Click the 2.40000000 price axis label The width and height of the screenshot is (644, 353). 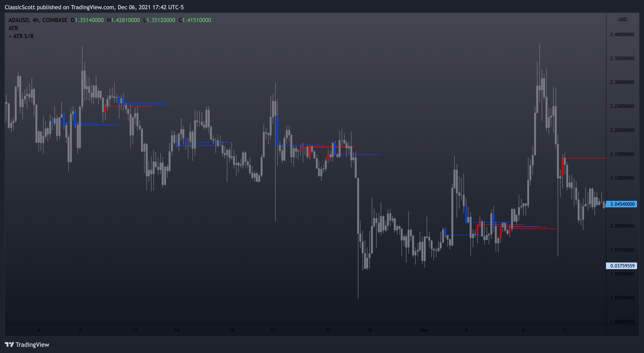(x=622, y=34)
